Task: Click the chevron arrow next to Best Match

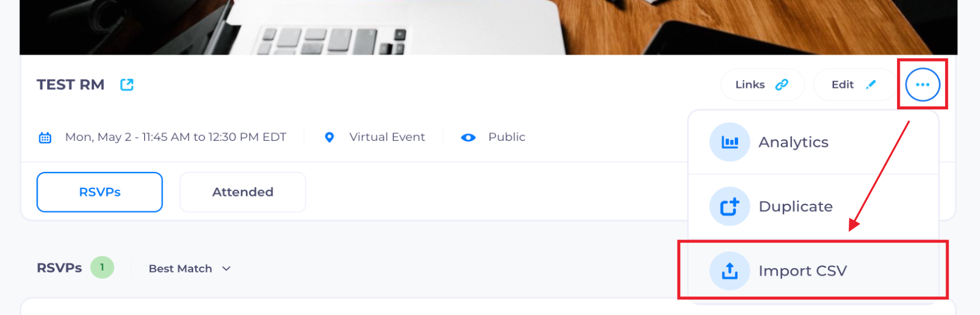Action: pyautogui.click(x=227, y=269)
